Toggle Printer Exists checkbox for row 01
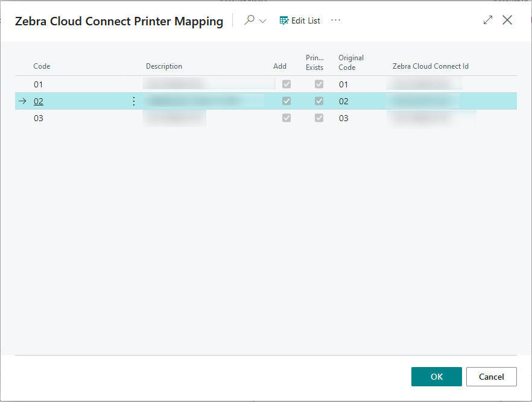The width and height of the screenshot is (532, 402). (x=319, y=84)
